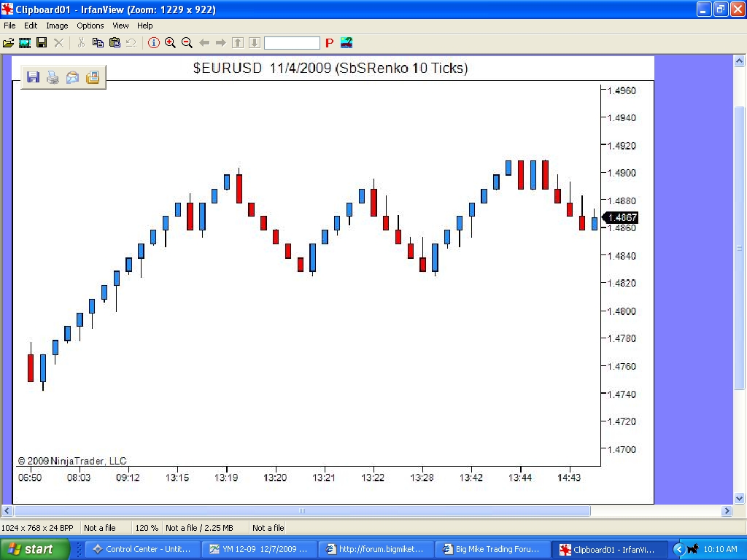Expand hidden system tray icons chevron

(x=678, y=550)
